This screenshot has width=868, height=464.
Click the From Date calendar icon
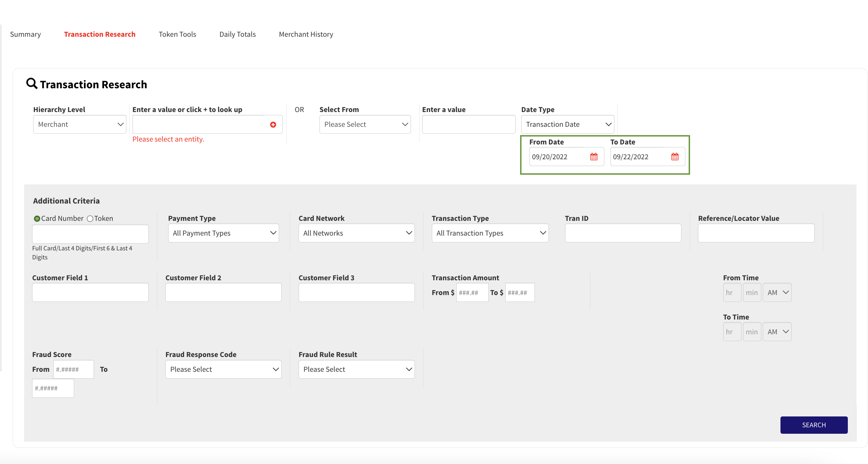594,156
